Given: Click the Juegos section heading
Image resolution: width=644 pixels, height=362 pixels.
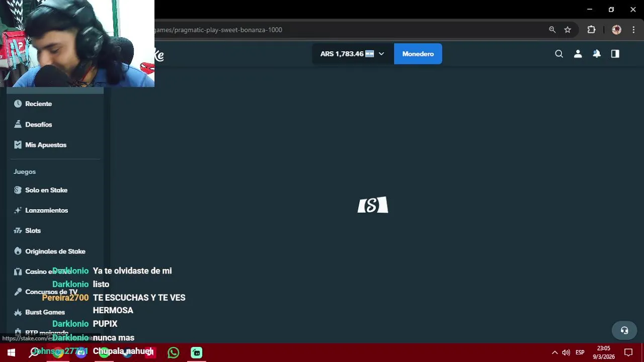Looking at the screenshot, I should click(x=25, y=171).
